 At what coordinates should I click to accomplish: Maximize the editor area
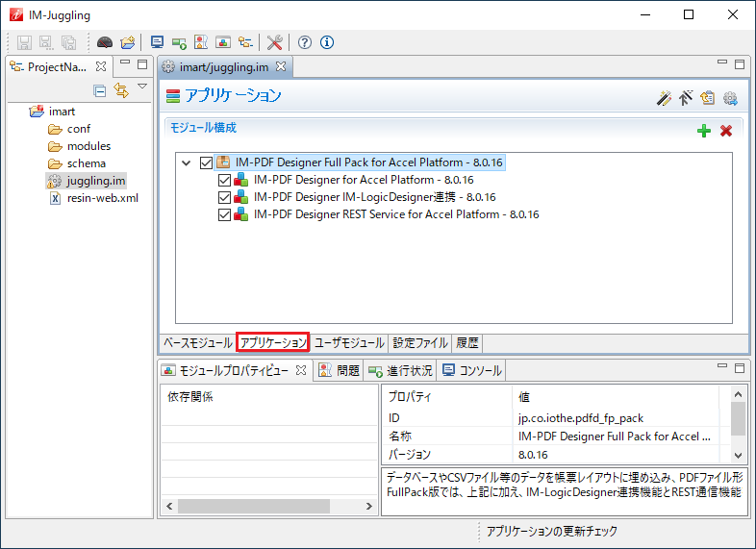pos(740,64)
